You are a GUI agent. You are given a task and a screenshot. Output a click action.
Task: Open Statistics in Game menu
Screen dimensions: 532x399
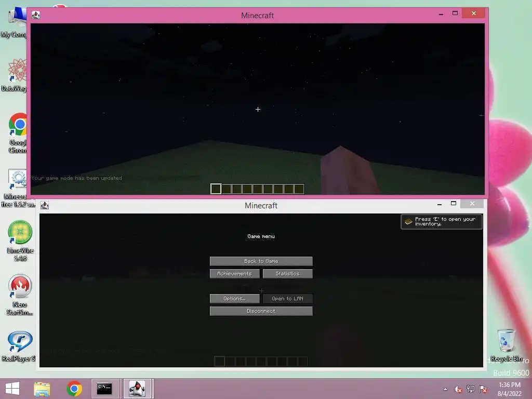click(287, 273)
